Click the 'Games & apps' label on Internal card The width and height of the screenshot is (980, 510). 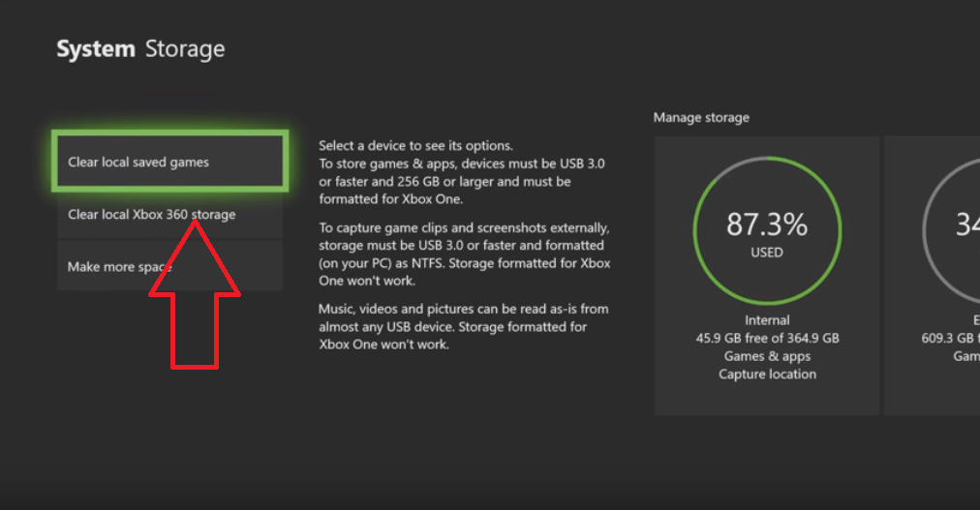pyautogui.click(x=768, y=356)
